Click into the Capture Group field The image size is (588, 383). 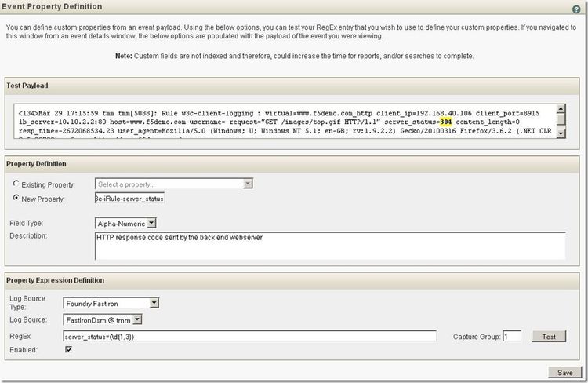[x=511, y=337]
